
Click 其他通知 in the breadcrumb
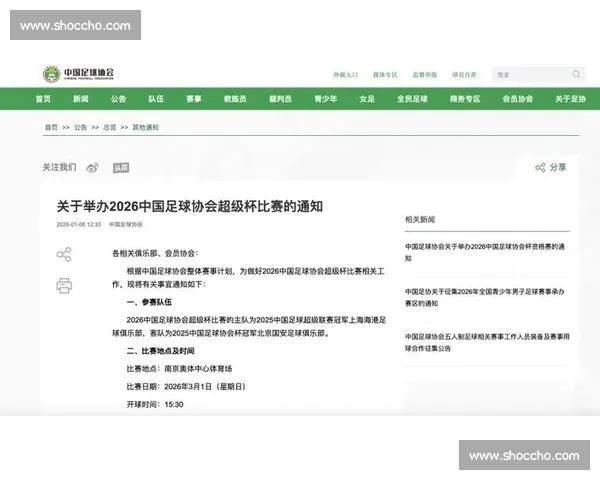point(145,127)
